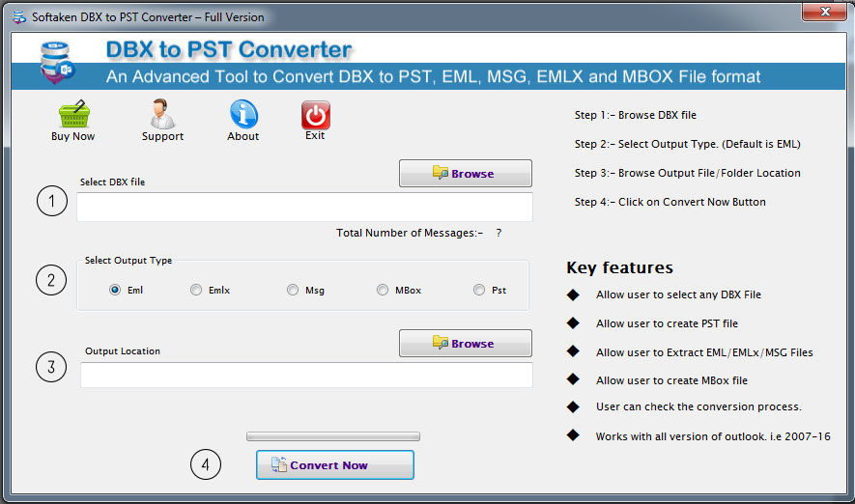Click the 'DBX to PST Converter' banner title
The width and height of the screenshot is (855, 504).
click(229, 49)
